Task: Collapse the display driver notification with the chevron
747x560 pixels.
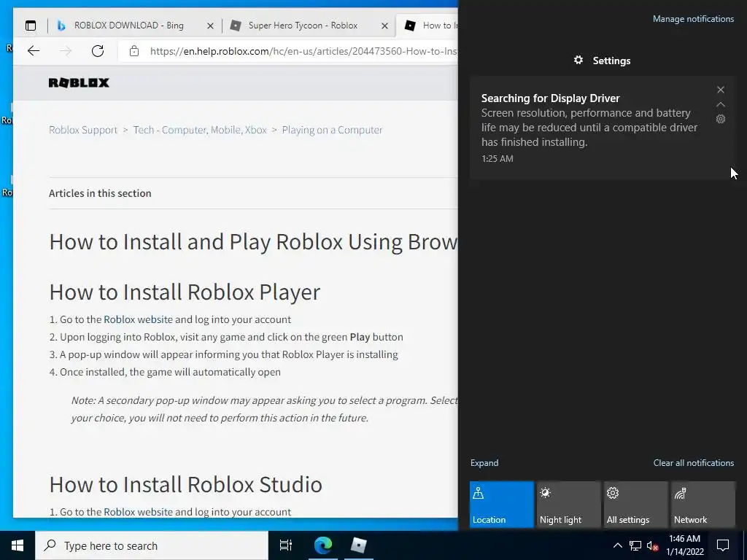Action: tap(720, 104)
